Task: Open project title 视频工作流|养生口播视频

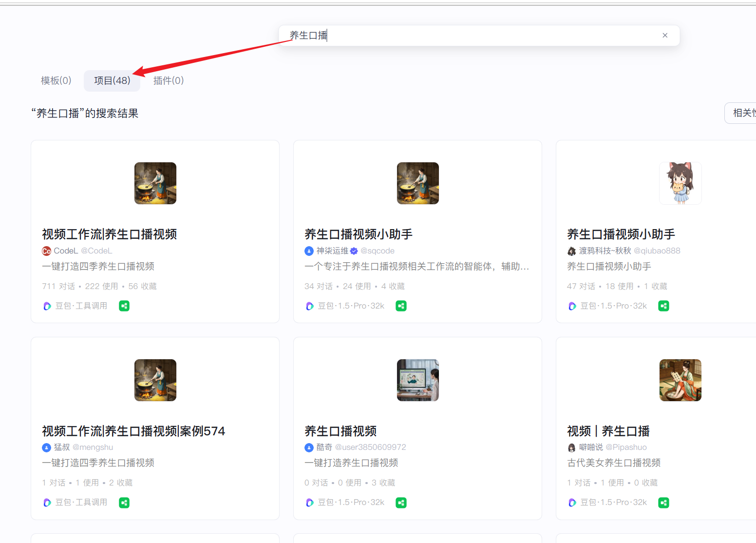Action: tap(110, 234)
